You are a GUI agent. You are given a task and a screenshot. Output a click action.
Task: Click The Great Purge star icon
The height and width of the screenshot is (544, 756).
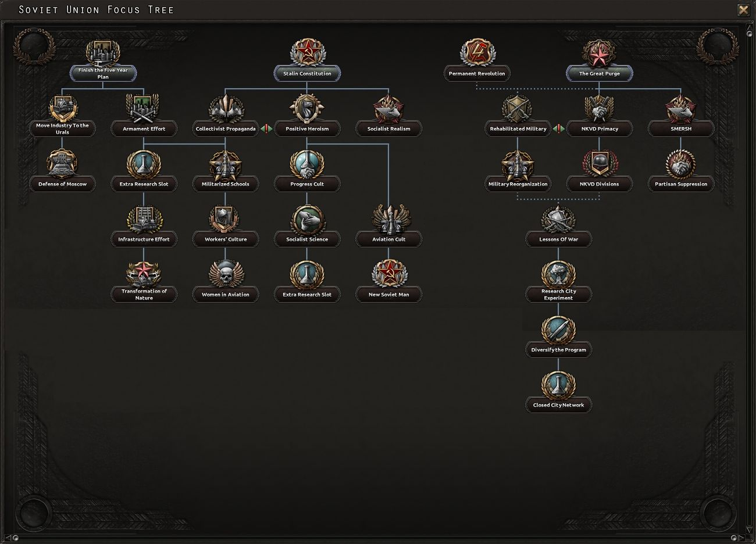coord(600,54)
